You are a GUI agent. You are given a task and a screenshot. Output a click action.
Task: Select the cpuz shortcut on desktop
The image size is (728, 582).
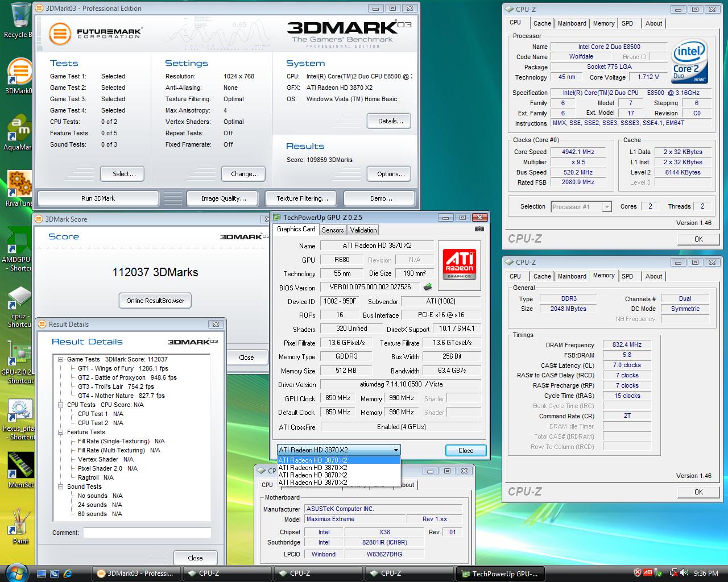(19, 307)
